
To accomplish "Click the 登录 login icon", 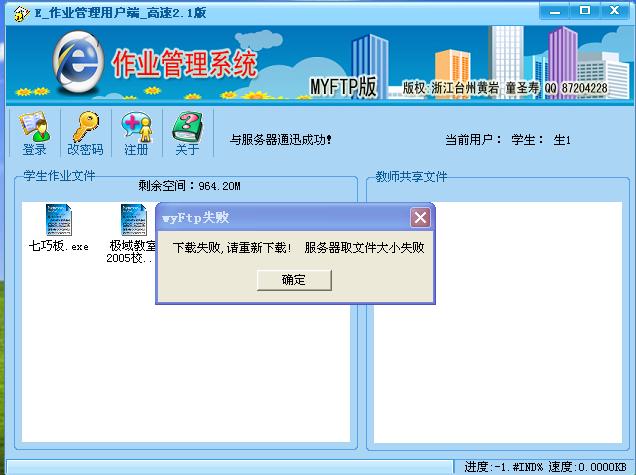I will point(34,133).
